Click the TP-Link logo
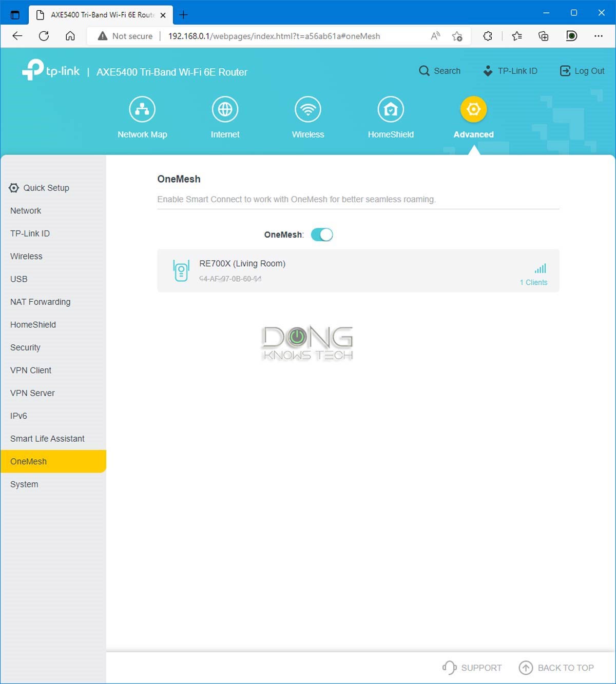This screenshot has width=616, height=684. click(x=51, y=70)
